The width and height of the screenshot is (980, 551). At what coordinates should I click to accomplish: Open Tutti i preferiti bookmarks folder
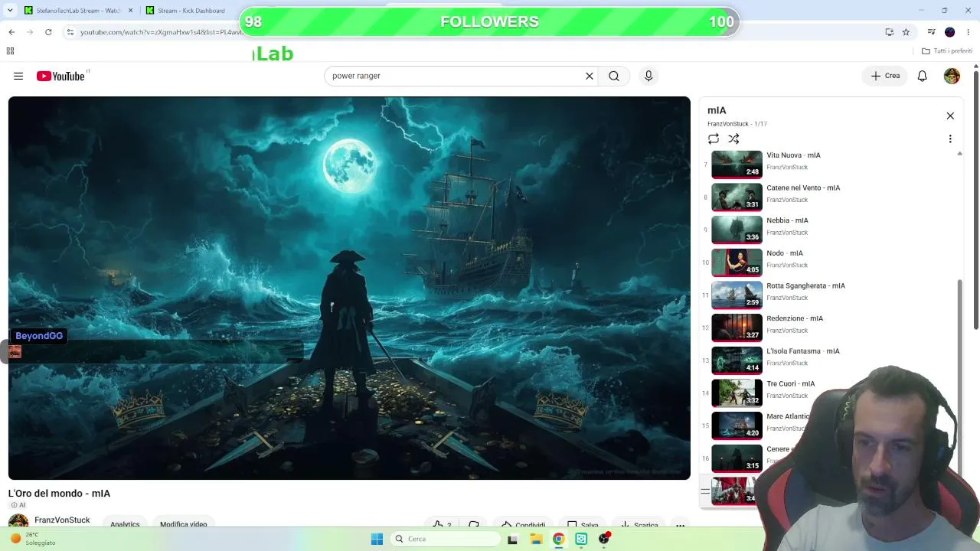coord(947,51)
